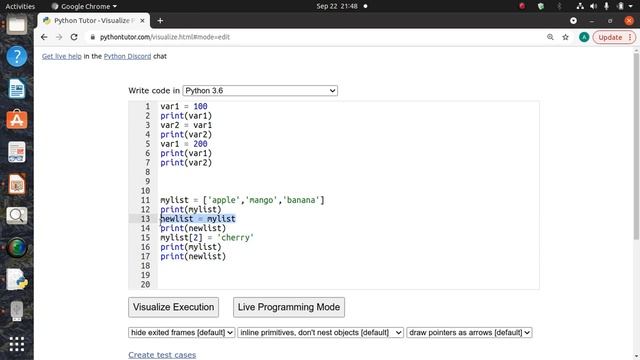
Task: Open the zoom magnifier icon in address bar
Action: click(x=550, y=37)
